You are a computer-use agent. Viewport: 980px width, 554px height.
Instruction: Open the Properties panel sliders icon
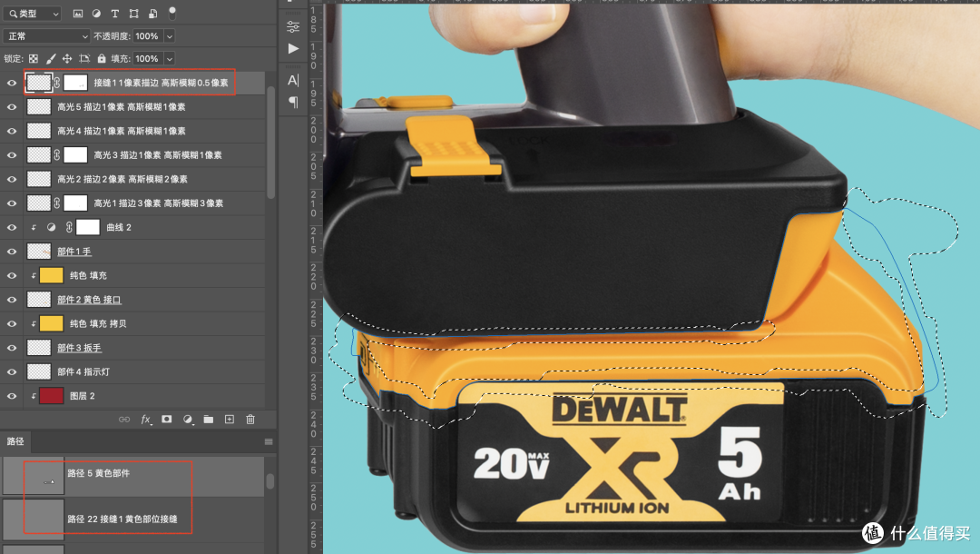[x=293, y=27]
